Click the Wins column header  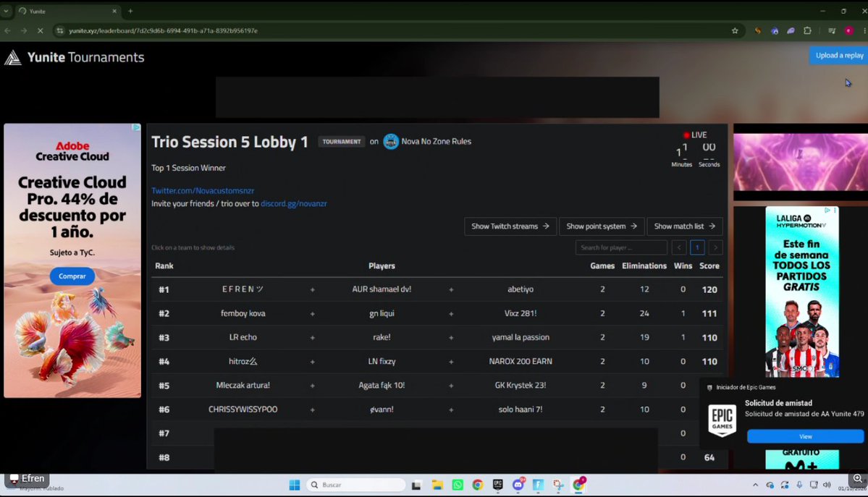683,266
